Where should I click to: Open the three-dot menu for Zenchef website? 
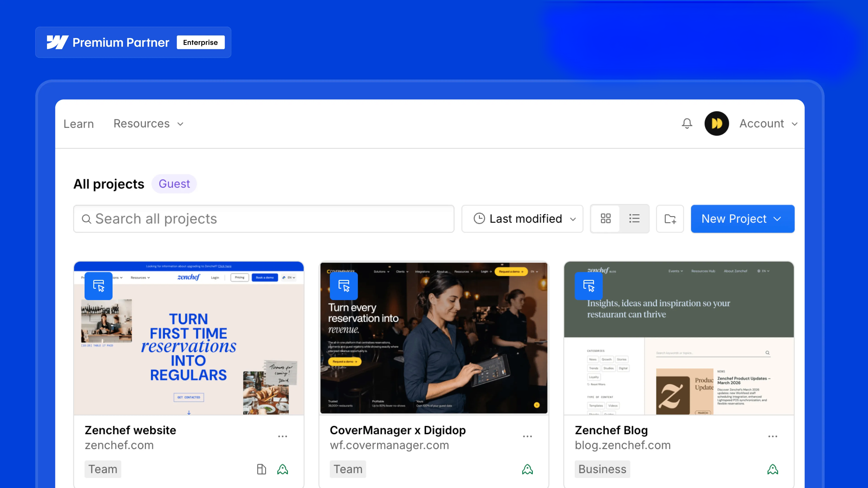click(x=282, y=436)
